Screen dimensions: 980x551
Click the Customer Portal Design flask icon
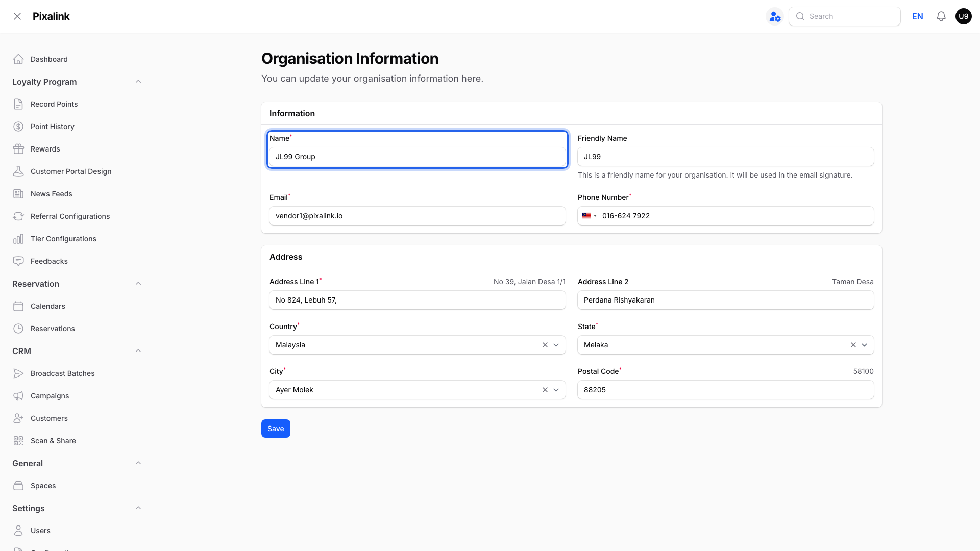18,171
